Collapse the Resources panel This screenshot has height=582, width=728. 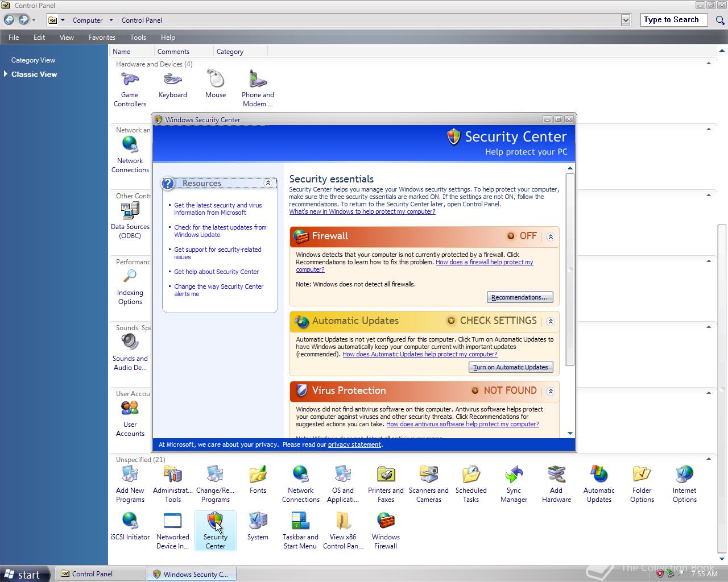pyautogui.click(x=268, y=183)
